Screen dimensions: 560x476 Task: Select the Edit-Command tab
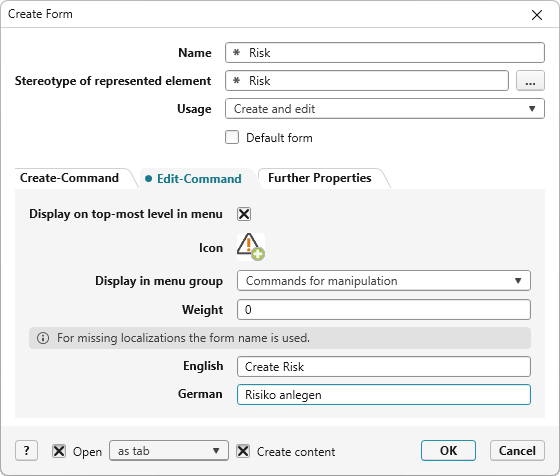tap(195, 179)
